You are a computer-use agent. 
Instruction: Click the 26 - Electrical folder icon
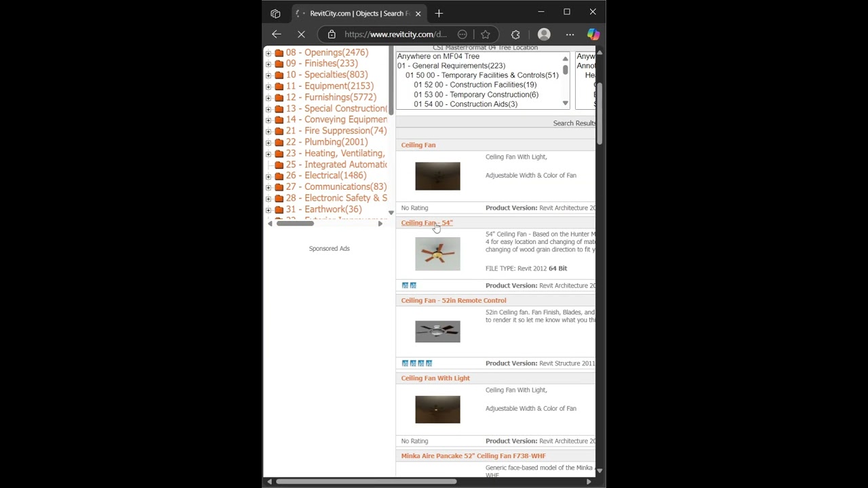pyautogui.click(x=279, y=176)
